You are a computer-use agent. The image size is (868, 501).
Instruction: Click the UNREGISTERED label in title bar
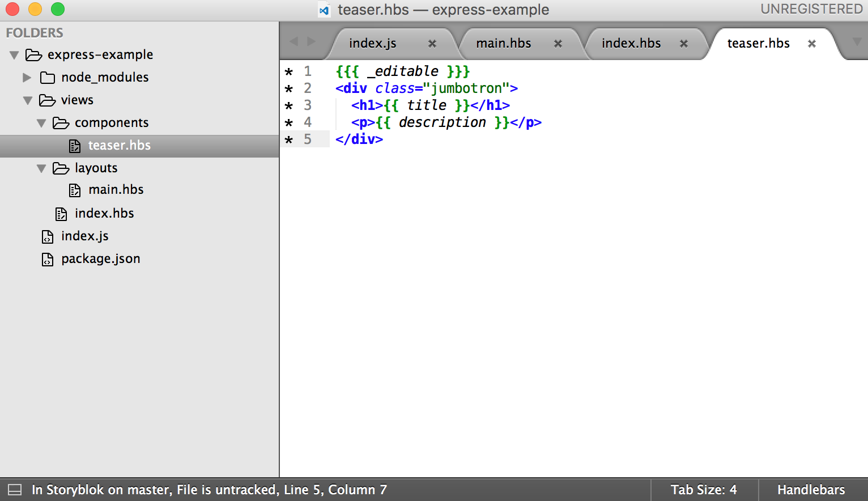[811, 9]
